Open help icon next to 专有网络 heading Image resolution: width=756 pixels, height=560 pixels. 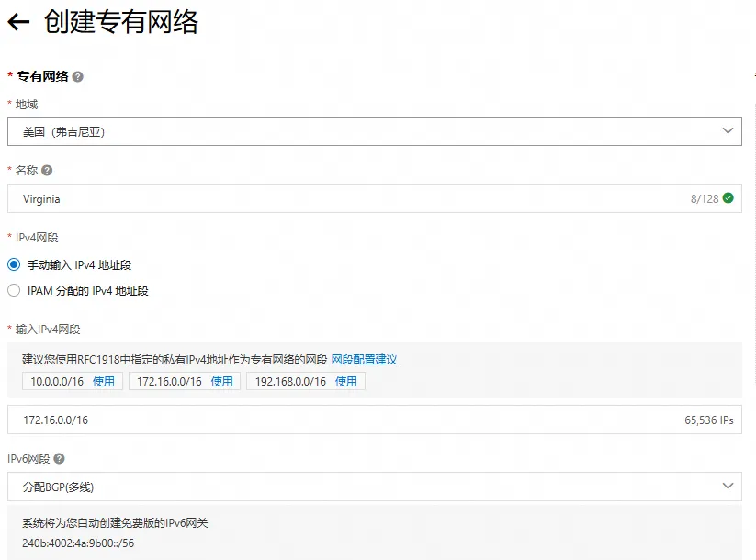click(x=78, y=76)
